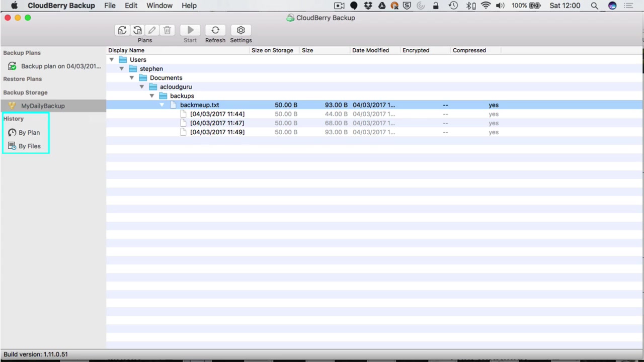Click the Backup Plans sidebar heading

point(22,53)
